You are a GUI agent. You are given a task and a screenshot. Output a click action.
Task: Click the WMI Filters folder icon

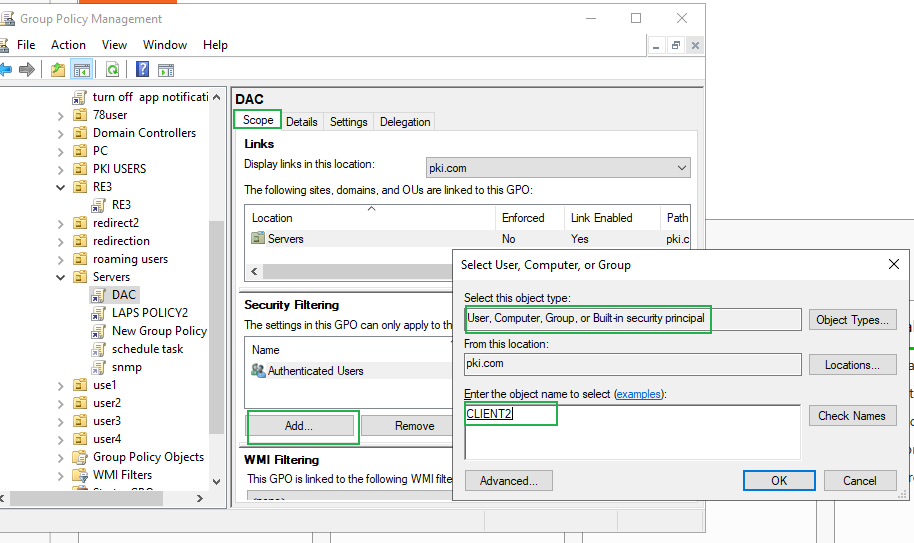tap(79, 475)
